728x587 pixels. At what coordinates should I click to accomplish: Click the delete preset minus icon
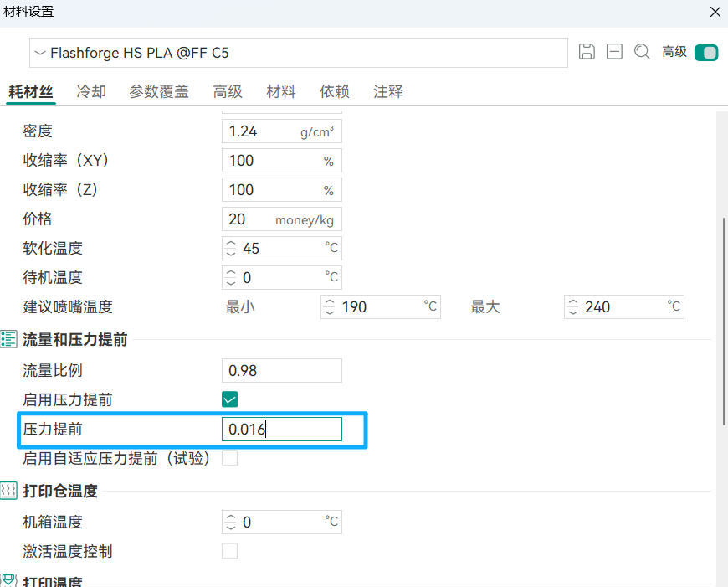point(614,52)
